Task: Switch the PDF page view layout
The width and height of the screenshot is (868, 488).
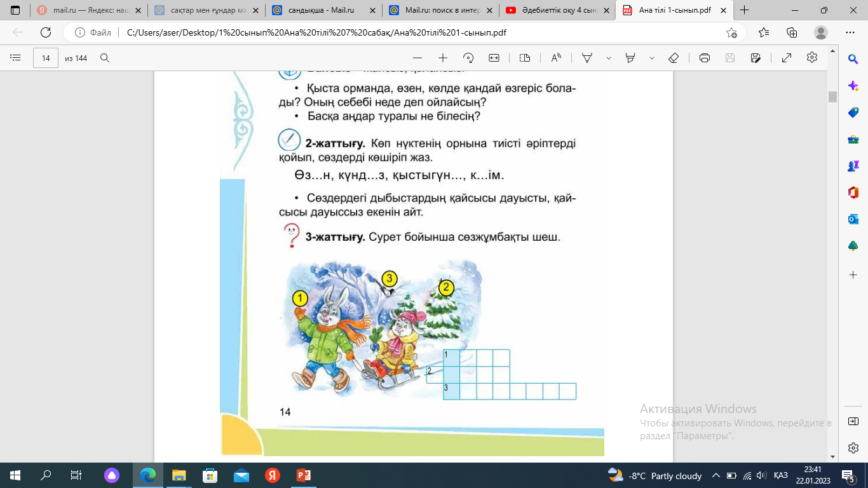Action: (x=524, y=58)
